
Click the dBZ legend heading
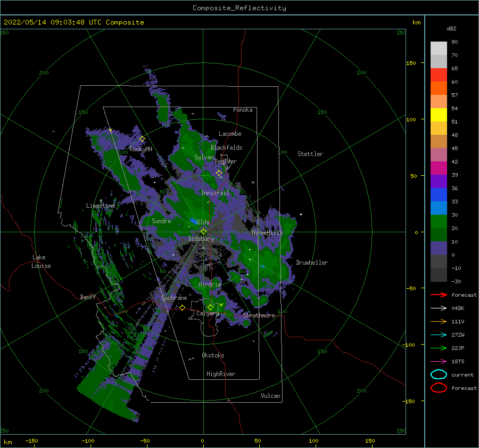(451, 28)
